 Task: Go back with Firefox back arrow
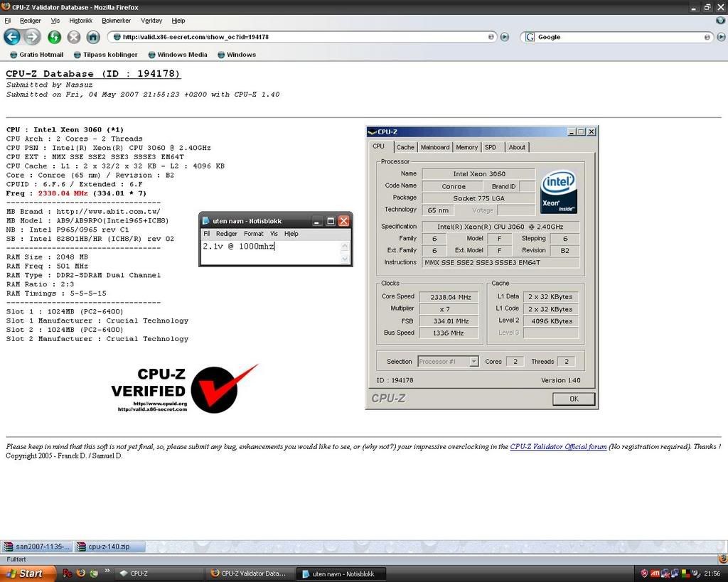point(12,37)
